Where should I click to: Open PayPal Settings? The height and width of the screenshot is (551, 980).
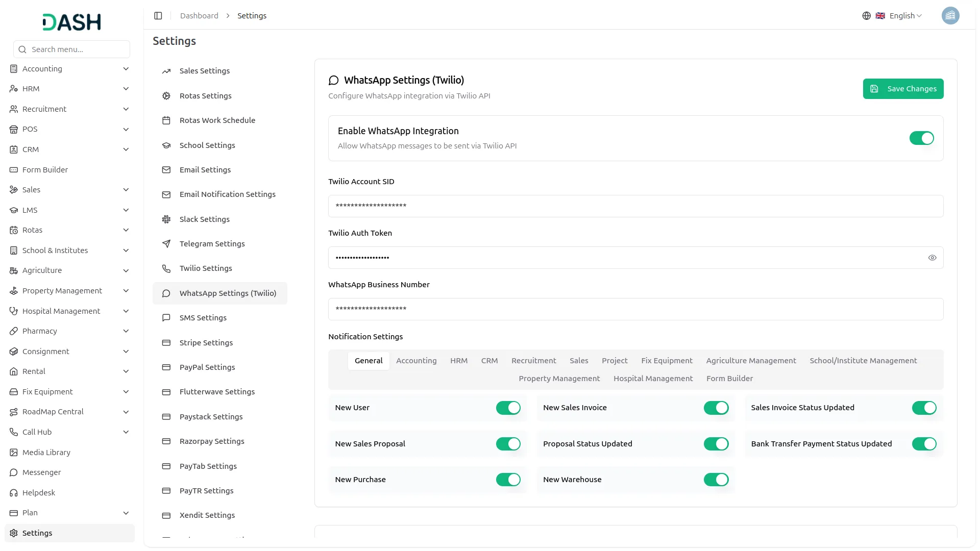(x=207, y=367)
